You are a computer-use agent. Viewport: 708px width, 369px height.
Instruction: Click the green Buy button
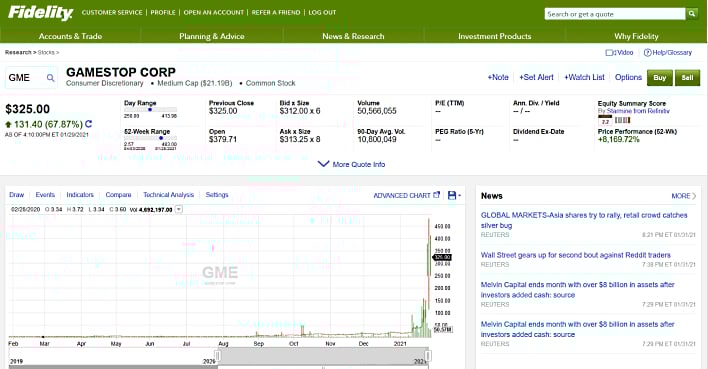point(660,78)
